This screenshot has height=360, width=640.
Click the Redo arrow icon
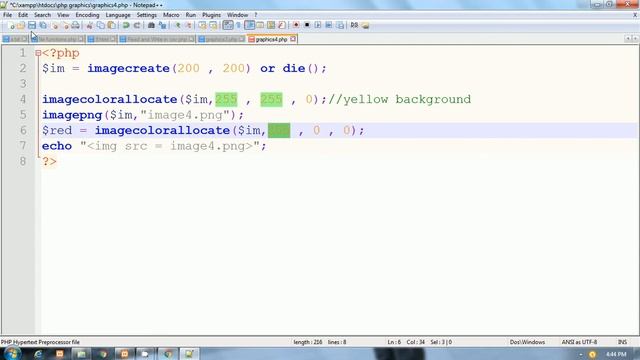137,25
